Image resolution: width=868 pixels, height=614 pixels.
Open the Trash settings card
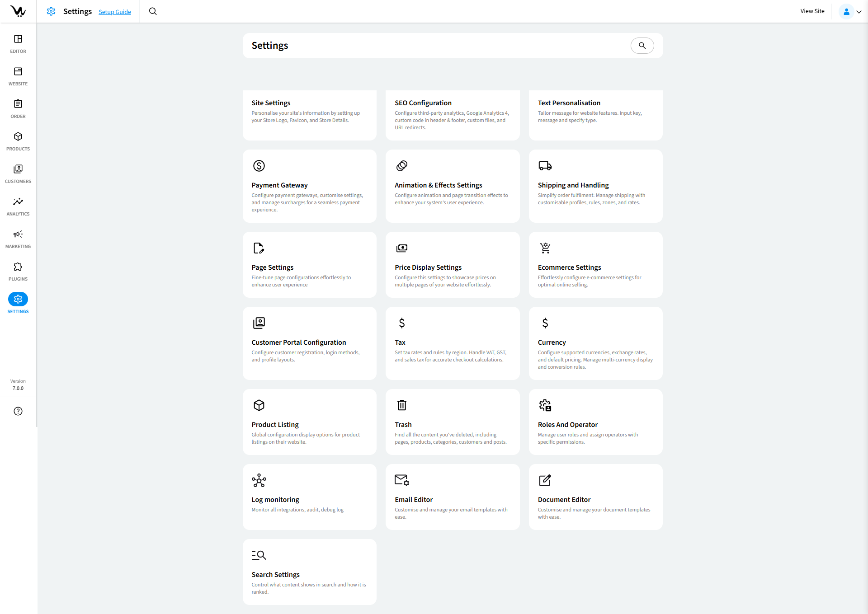[x=453, y=422]
